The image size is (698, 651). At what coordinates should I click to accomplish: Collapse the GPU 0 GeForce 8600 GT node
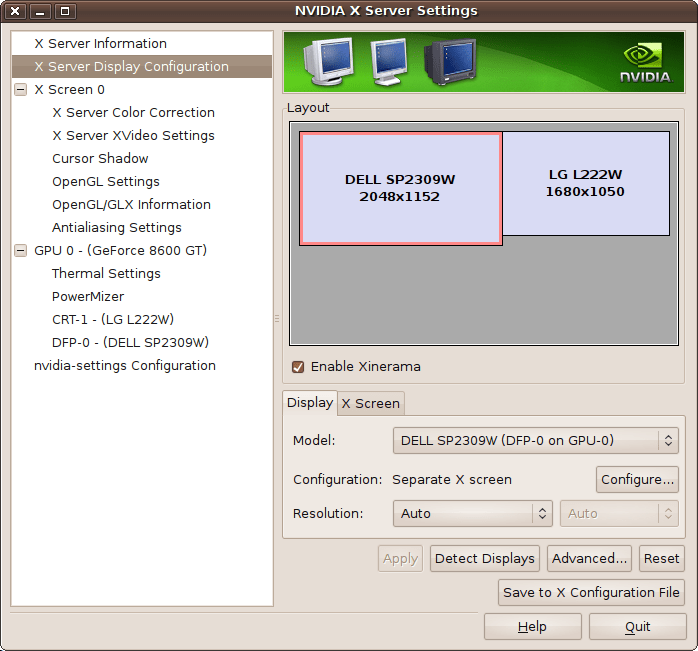point(20,251)
